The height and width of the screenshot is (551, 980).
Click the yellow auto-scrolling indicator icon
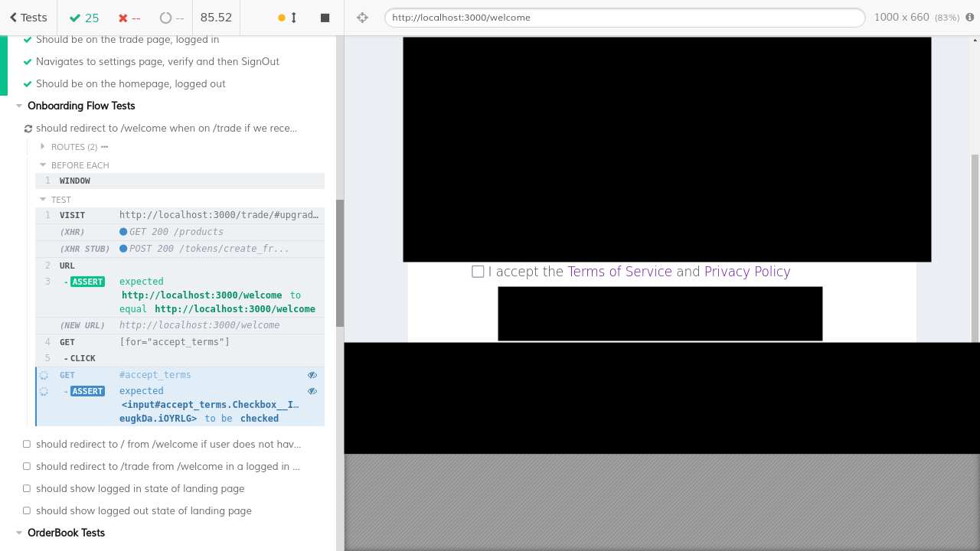click(x=283, y=17)
